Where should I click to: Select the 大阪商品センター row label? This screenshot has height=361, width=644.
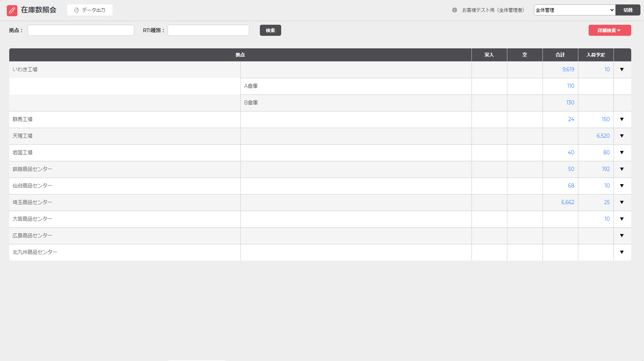tap(32, 219)
